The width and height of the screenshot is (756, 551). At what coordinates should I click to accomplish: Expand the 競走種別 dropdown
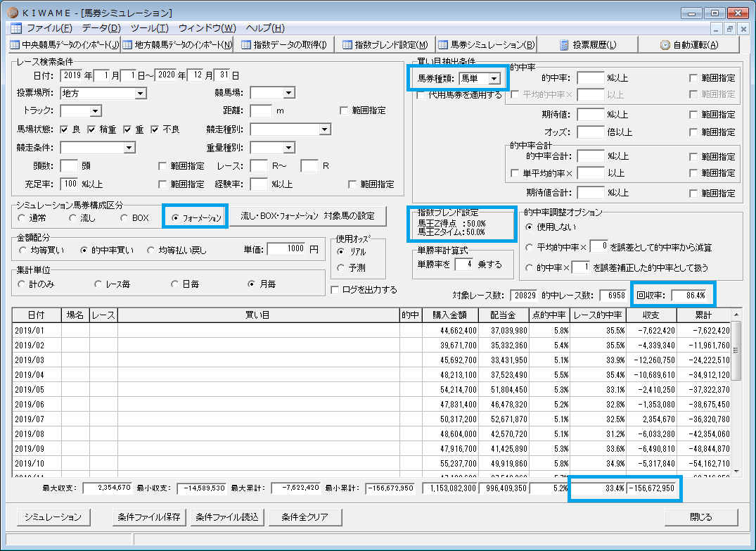point(324,129)
